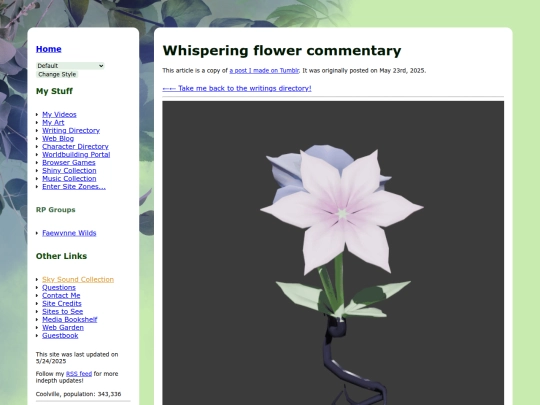This screenshot has height=405, width=540.
Task: Open Sky Sound Collection link
Action: 78,279
